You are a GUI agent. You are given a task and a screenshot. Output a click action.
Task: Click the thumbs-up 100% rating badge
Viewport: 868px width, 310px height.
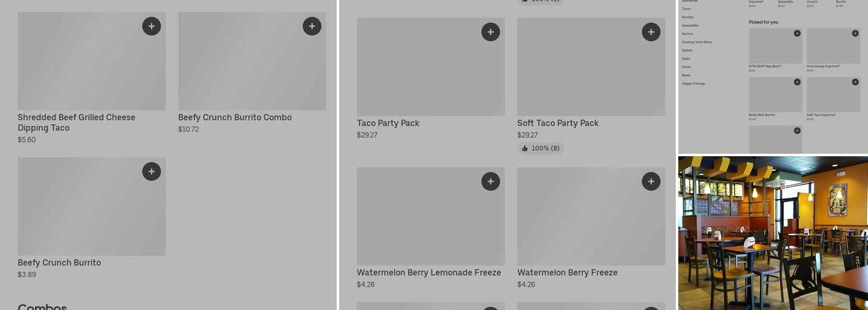[x=541, y=149]
